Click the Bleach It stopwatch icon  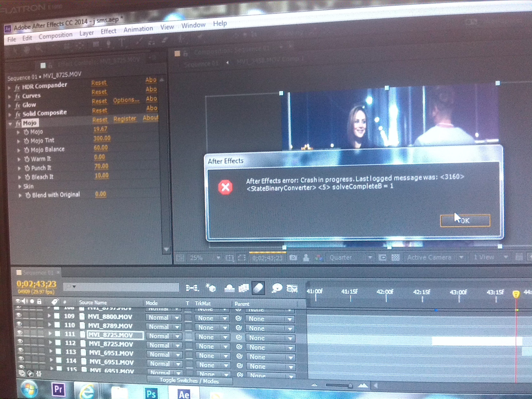point(28,177)
